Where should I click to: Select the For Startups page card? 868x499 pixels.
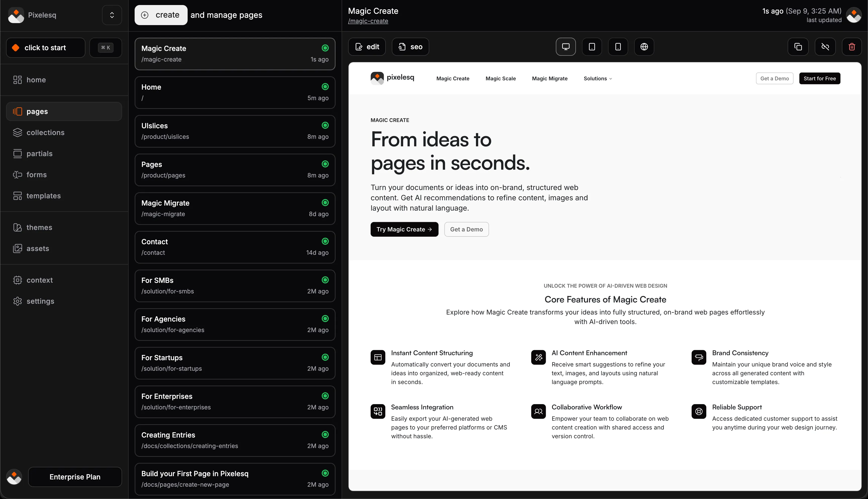point(235,363)
